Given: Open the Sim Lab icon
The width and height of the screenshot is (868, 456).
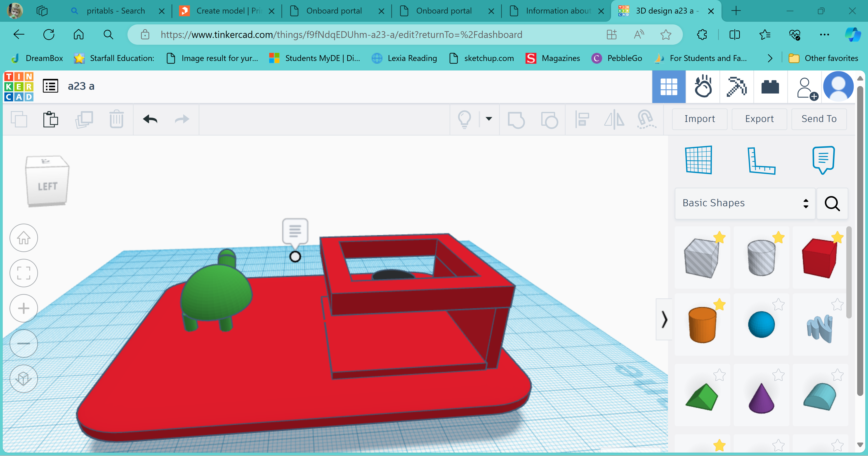Looking at the screenshot, I should click(703, 87).
